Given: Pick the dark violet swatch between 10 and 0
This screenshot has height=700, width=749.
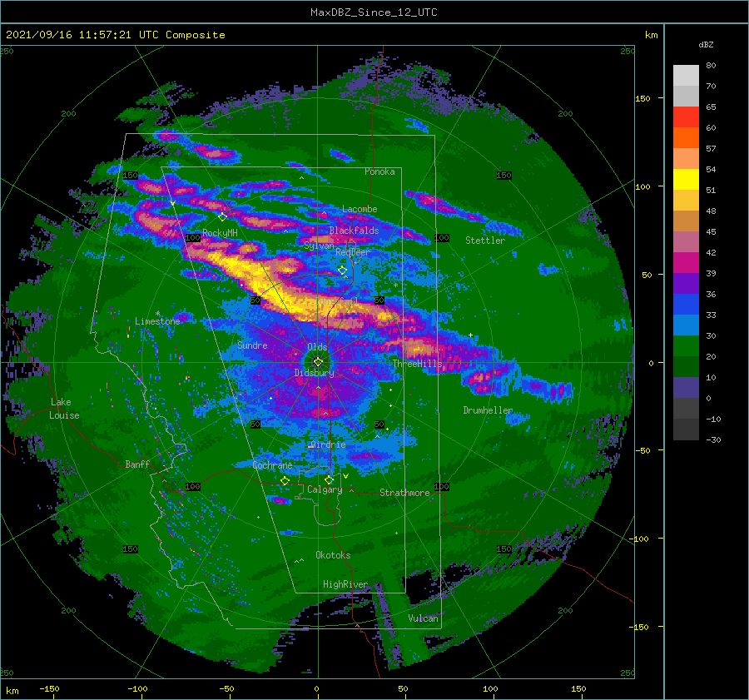Looking at the screenshot, I should point(686,388).
